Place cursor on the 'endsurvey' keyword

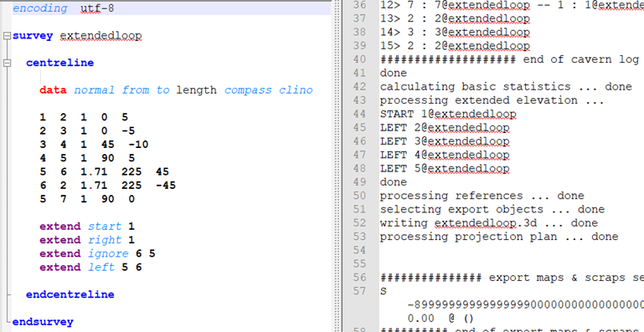coord(43,322)
